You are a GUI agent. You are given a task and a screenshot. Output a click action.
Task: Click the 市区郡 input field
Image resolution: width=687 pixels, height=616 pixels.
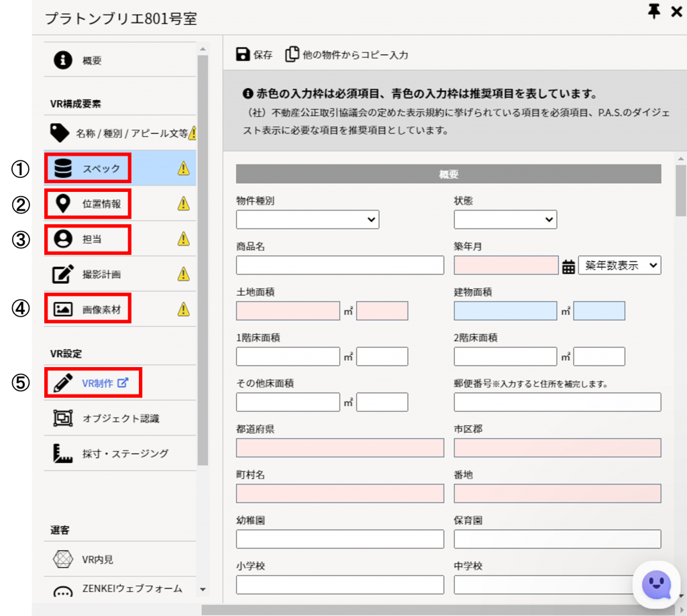point(558,448)
